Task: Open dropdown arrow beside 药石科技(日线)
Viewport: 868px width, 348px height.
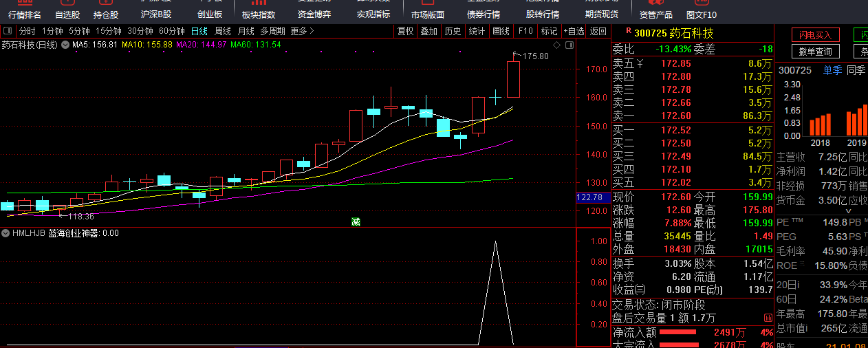Action: pos(65,45)
